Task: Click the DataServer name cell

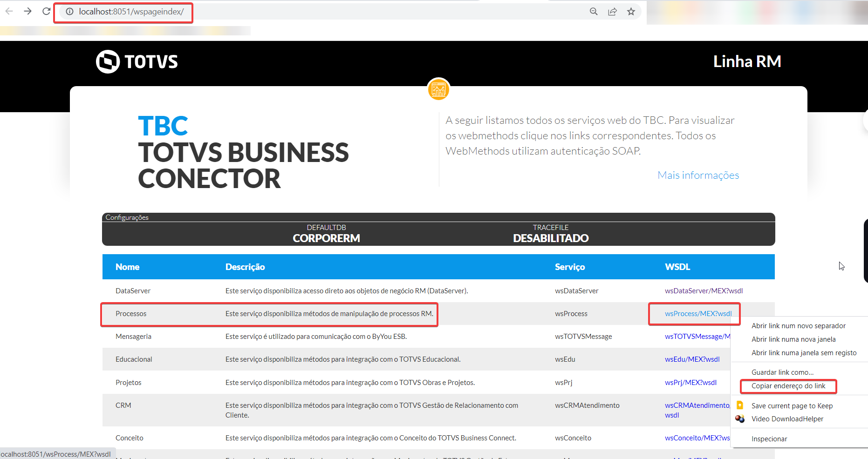Action: click(x=133, y=290)
